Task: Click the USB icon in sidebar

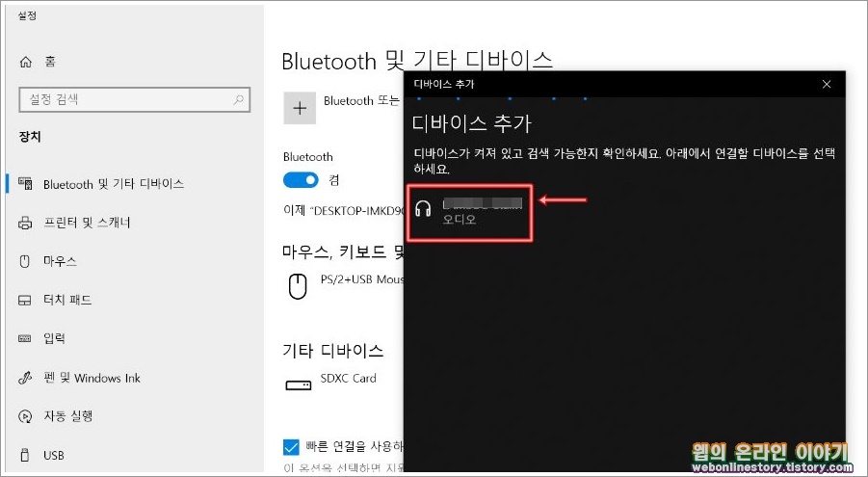Action: point(25,456)
